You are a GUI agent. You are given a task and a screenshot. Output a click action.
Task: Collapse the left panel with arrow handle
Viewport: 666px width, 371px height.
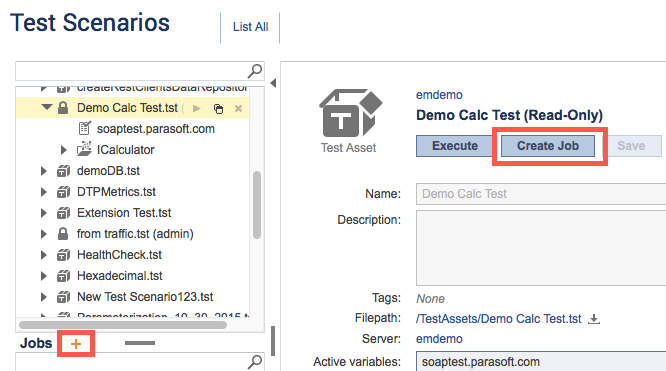(273, 83)
